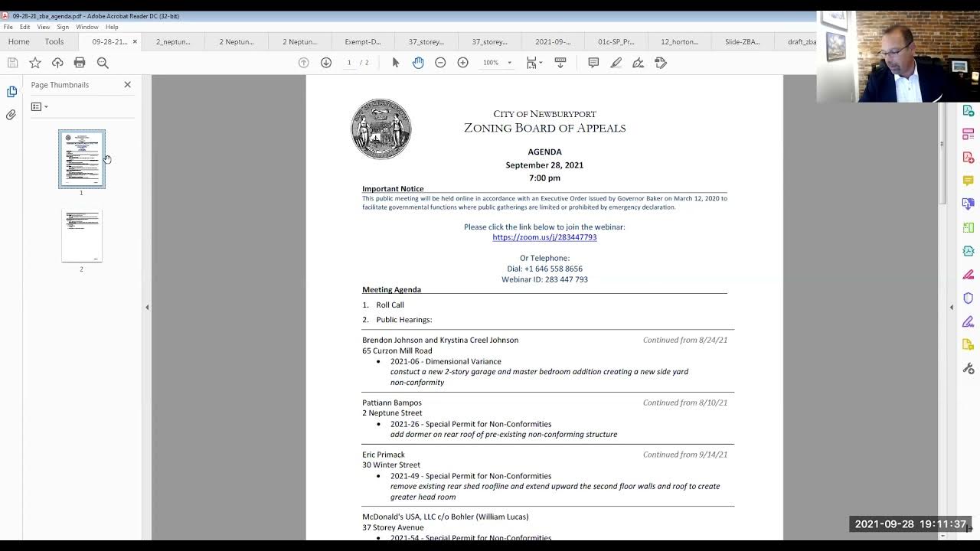Click the Save file icon
Image resolution: width=980 pixels, height=551 pixels.
point(12,63)
